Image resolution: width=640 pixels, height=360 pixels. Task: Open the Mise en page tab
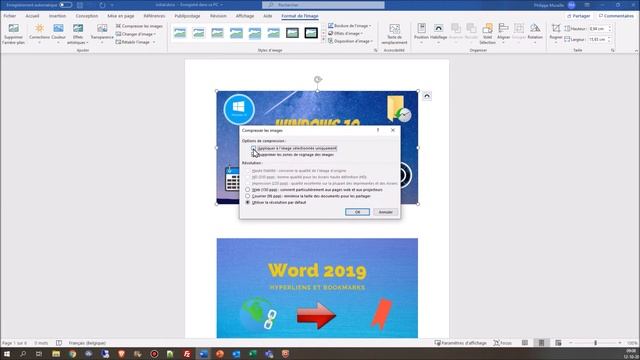(121, 16)
